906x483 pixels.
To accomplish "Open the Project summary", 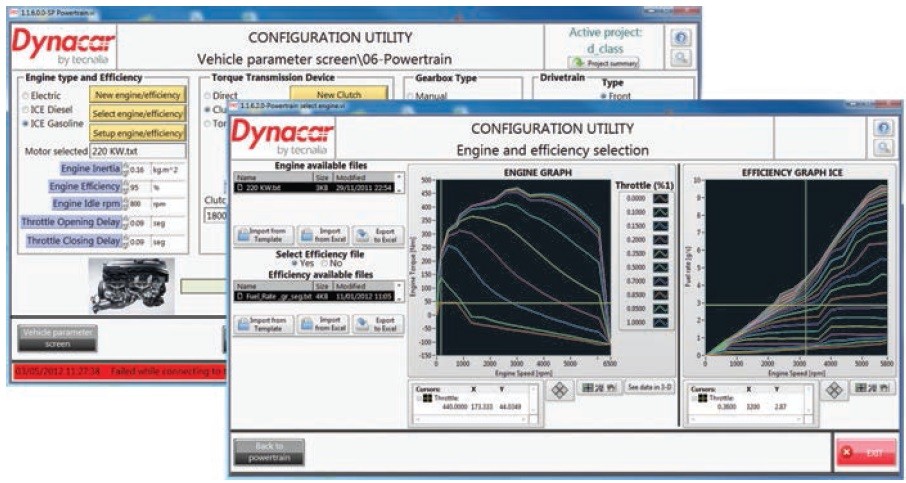I will 604,63.
